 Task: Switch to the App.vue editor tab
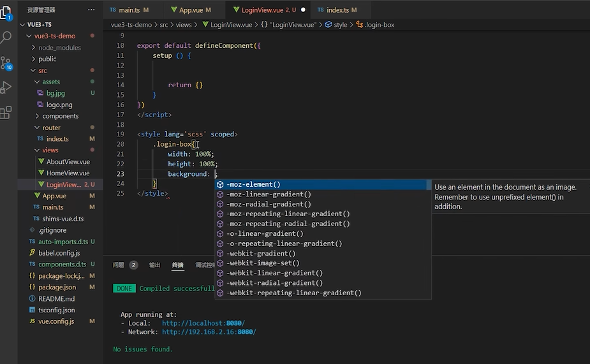[194, 10]
